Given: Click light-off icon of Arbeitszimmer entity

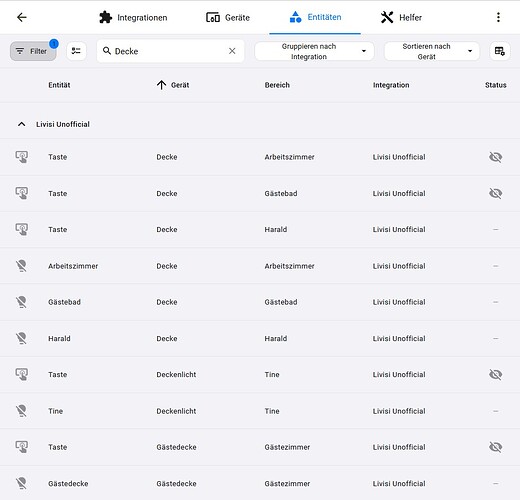Looking at the screenshot, I should point(22,266).
